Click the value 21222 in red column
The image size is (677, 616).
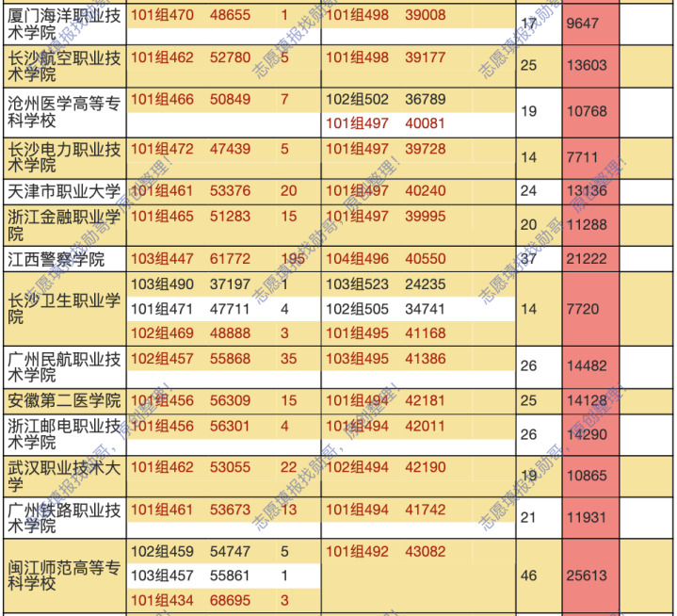(587, 259)
